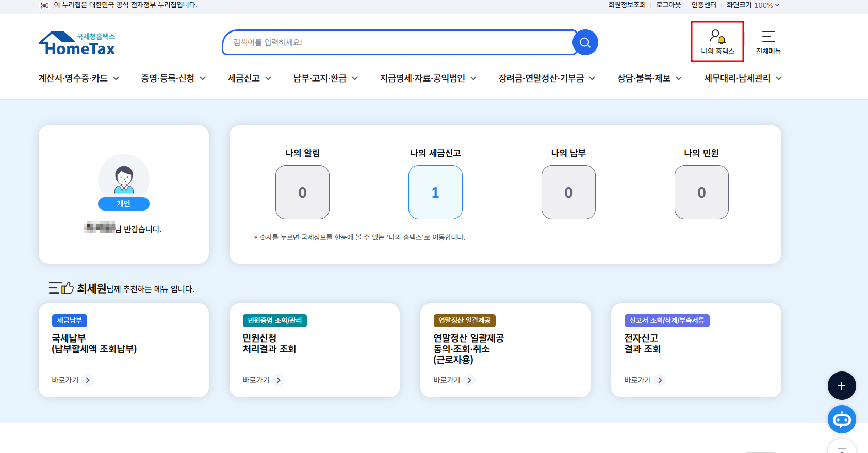Click the 나의 민원 heading text
Screen dimensions: 868x453
(x=701, y=153)
